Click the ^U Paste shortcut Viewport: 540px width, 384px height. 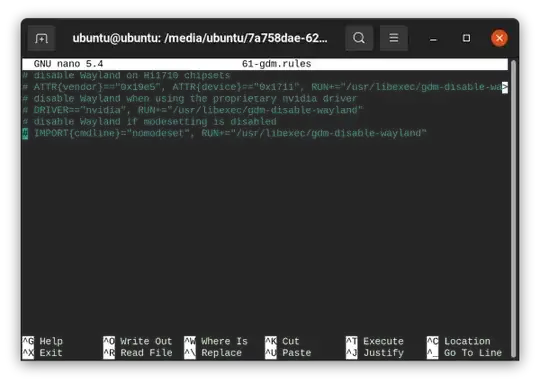288,353
